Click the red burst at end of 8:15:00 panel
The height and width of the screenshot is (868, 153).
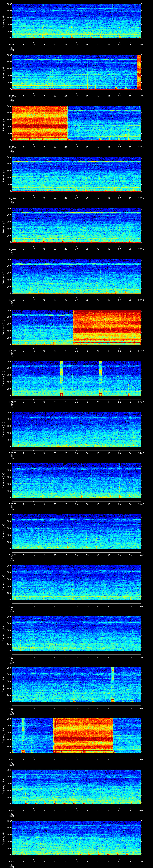point(139,71)
